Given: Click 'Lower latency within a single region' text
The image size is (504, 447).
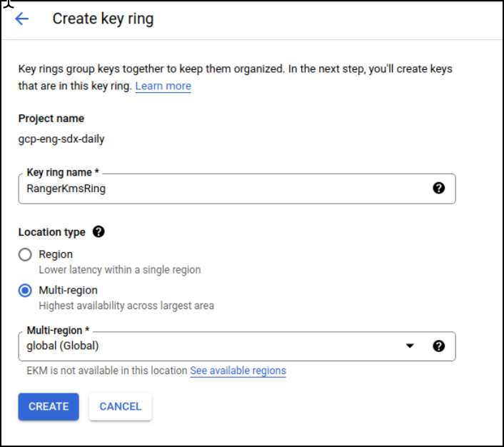Looking at the screenshot, I should [120, 270].
